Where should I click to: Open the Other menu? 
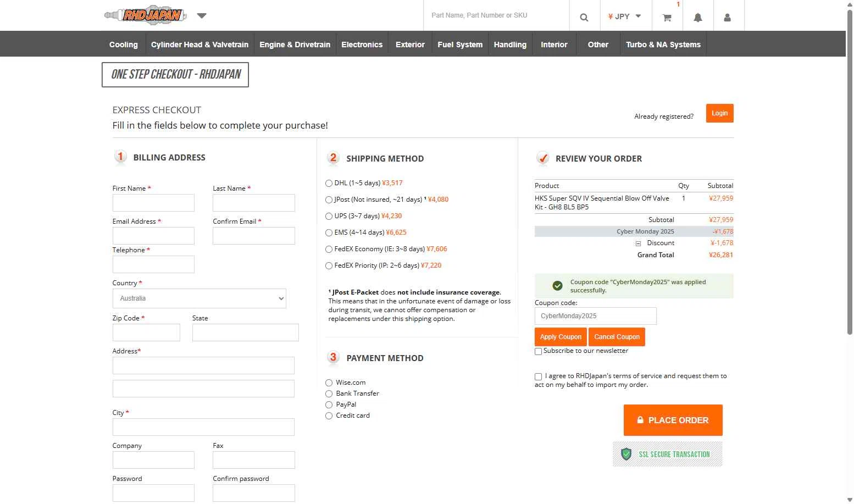point(598,45)
